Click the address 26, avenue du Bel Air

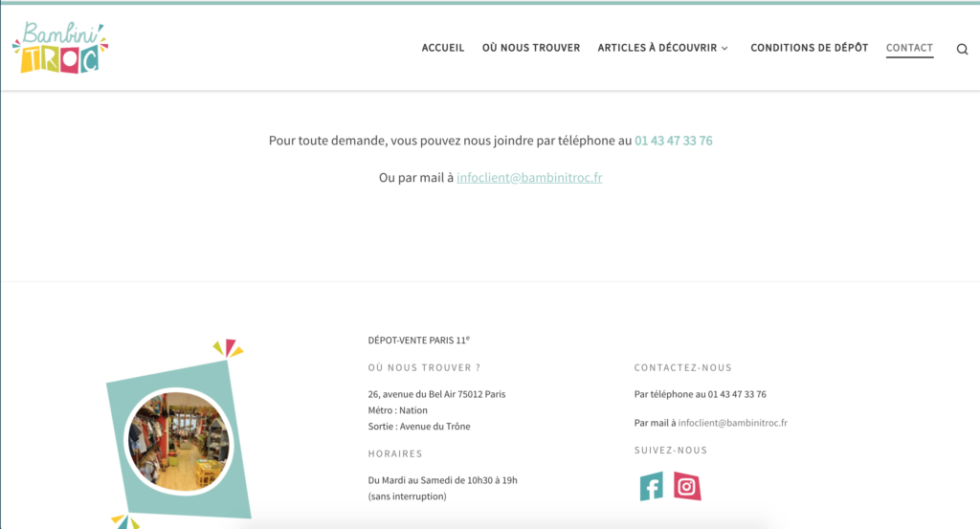[436, 394]
